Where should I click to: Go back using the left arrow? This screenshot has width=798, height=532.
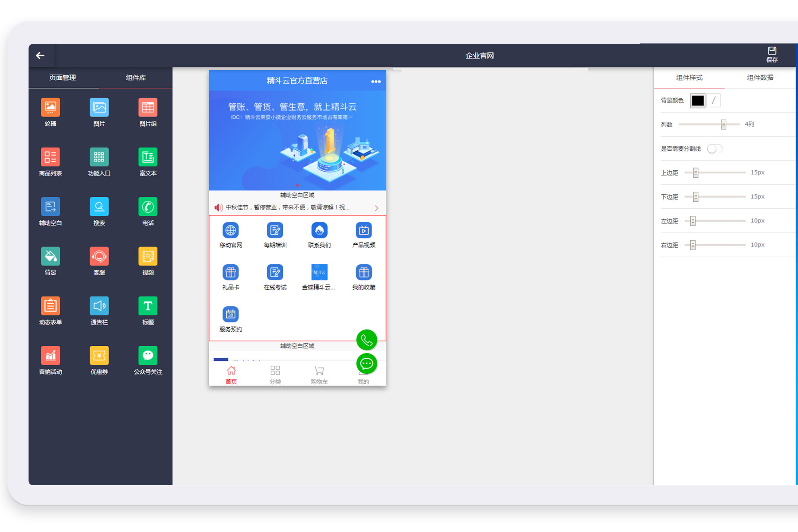40,55
